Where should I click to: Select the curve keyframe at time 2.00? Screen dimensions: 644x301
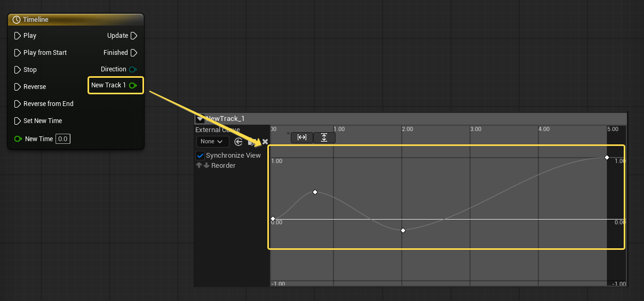click(403, 230)
